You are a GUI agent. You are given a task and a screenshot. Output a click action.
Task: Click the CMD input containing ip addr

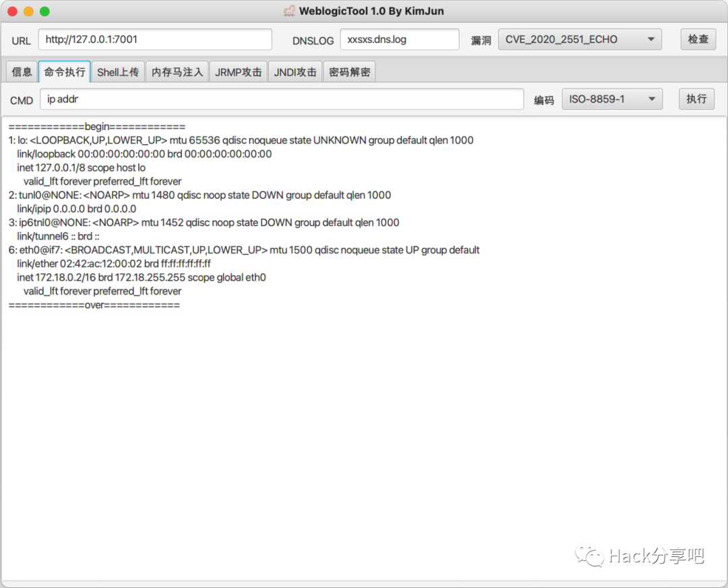coord(282,99)
